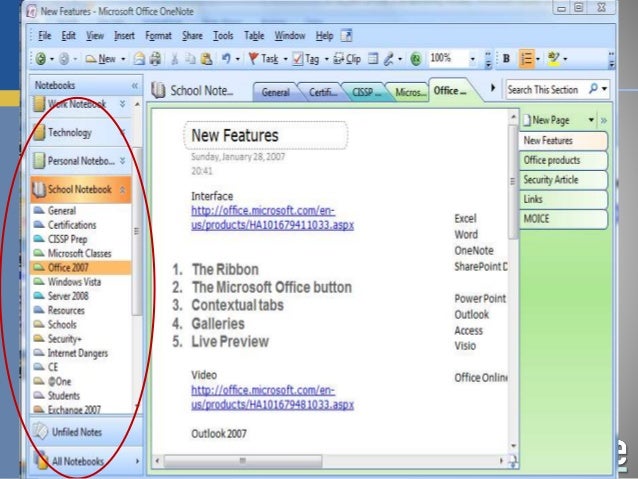Click the Print icon in toolbar
The height and width of the screenshot is (479, 638).
155,59
